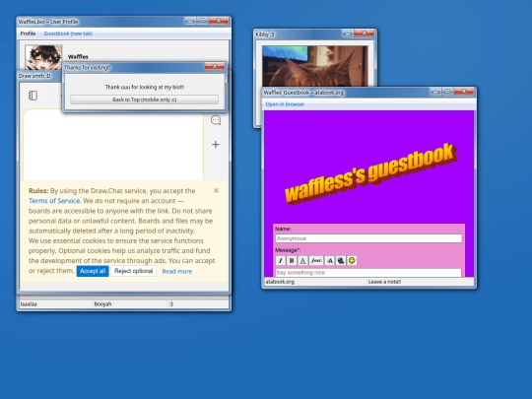Close the Waffles' Guestbook window

tap(463, 92)
